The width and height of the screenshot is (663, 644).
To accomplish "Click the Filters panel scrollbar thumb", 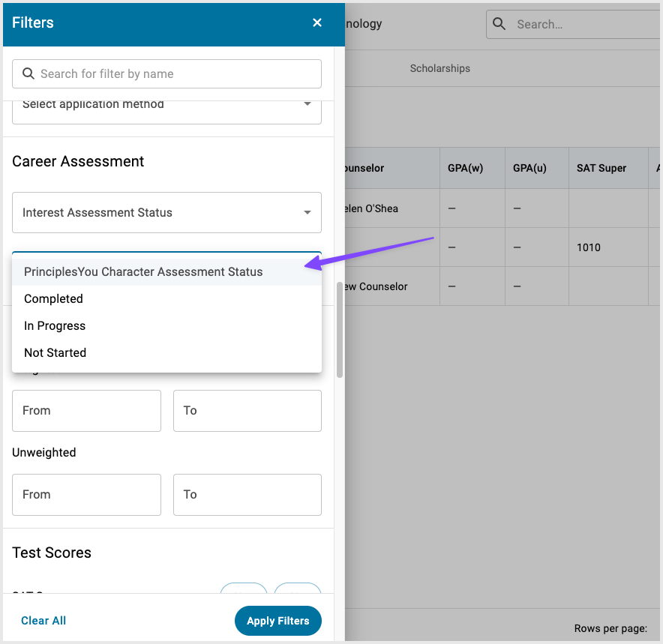I will coord(340,330).
